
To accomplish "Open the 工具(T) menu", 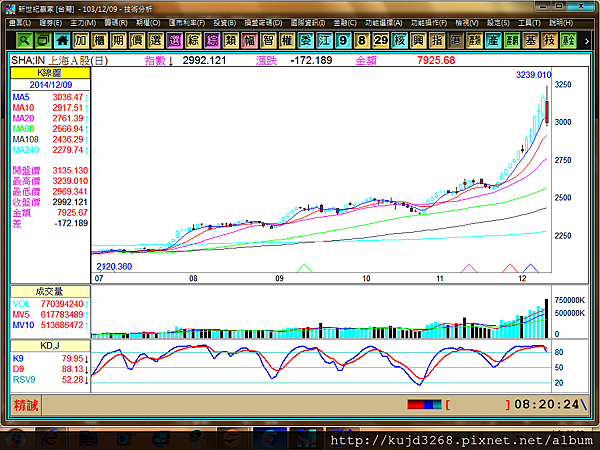I will tap(529, 23).
